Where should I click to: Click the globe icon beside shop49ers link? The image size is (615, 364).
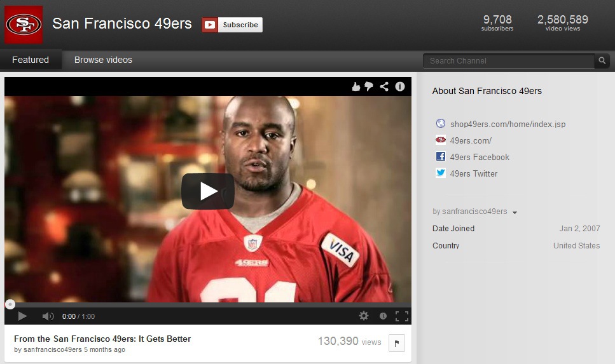click(441, 123)
